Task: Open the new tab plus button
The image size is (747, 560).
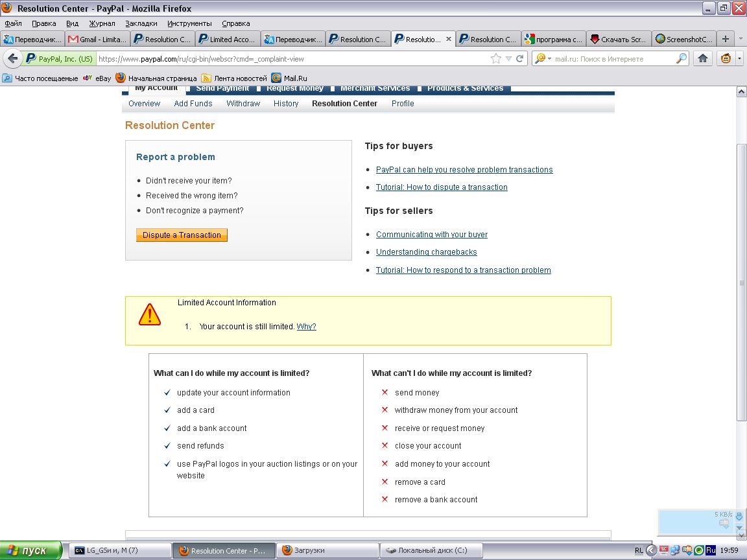Action: click(726, 39)
